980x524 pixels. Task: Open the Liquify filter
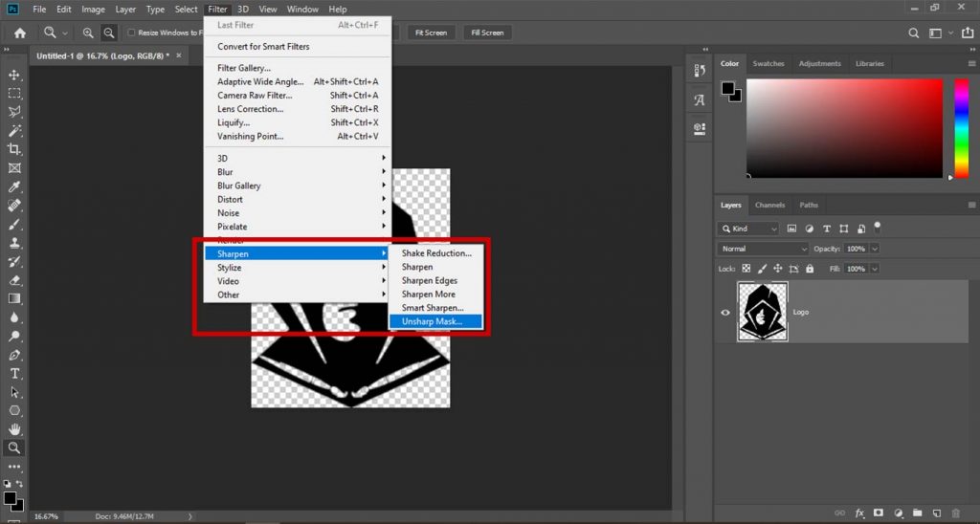pos(298,122)
